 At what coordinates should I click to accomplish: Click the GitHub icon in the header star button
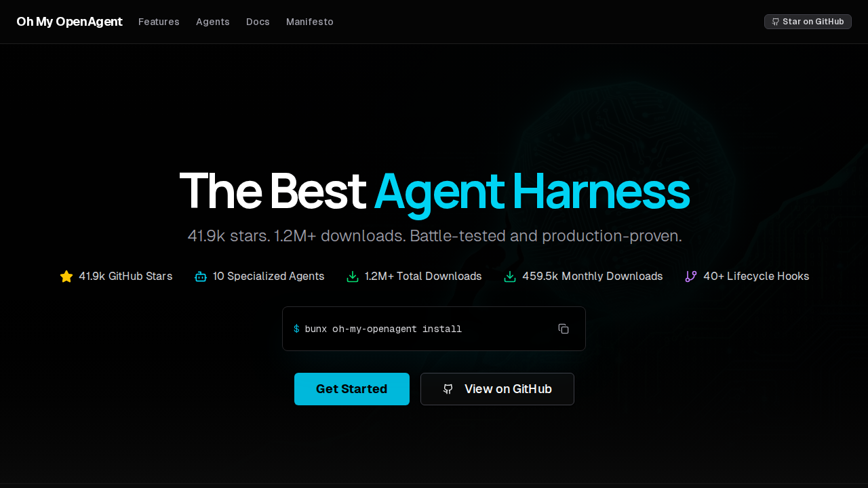(x=776, y=22)
